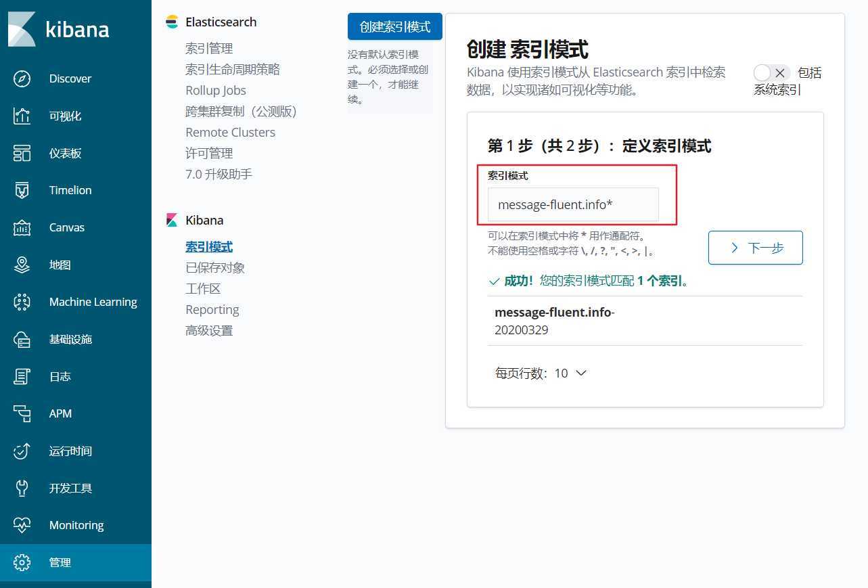Screen dimensions: 868x588
Task: Open Rollup Jobs link
Action: (x=216, y=91)
